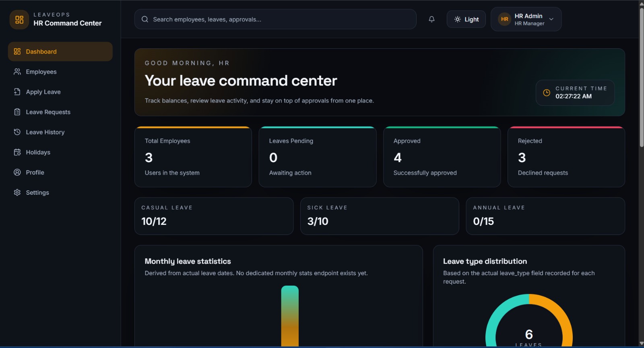
Task: Click the clock icon beside current time
Action: point(547,93)
